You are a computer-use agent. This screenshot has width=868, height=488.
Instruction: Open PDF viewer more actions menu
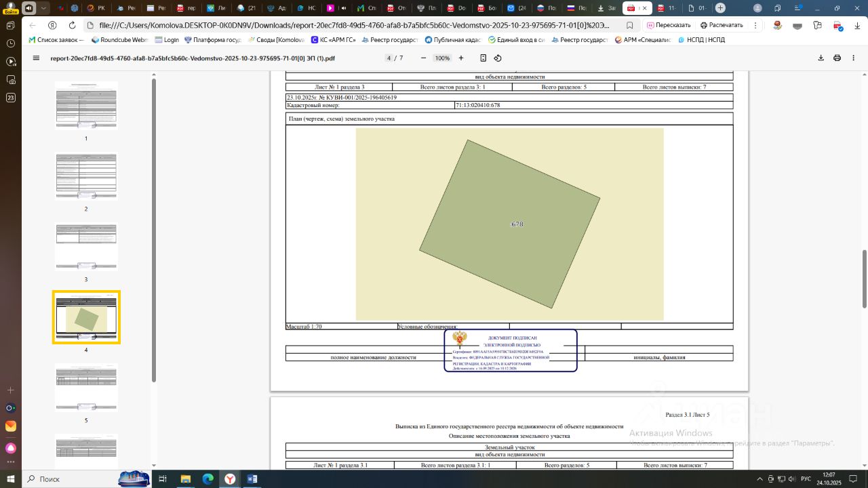(853, 58)
